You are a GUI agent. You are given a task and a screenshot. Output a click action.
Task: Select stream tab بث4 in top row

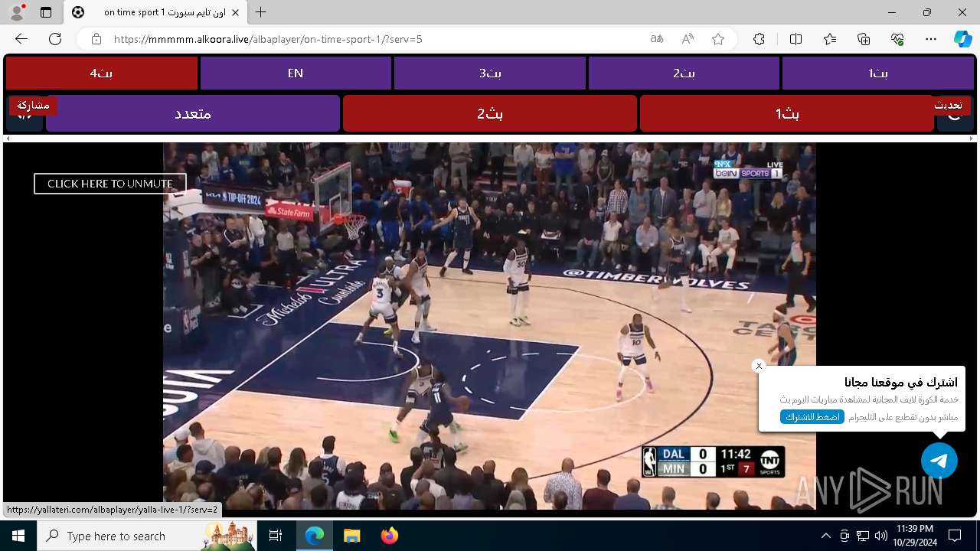coord(101,73)
